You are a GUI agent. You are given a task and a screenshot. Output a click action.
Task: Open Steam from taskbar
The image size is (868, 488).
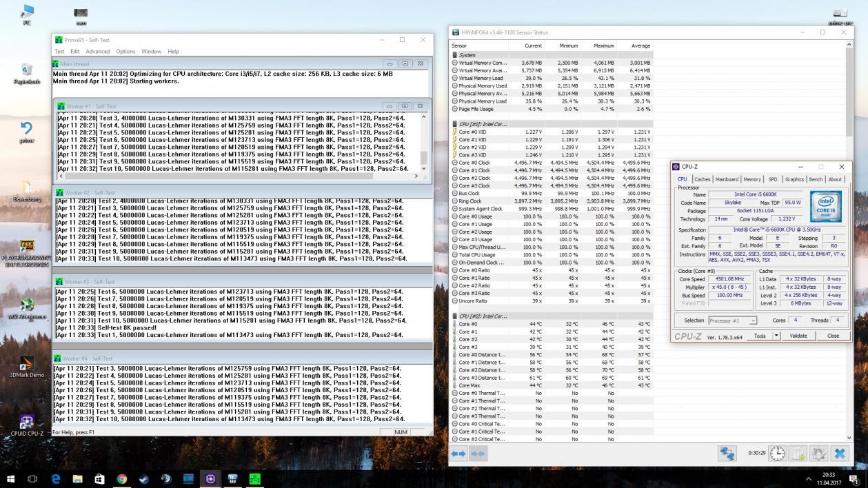click(143, 478)
